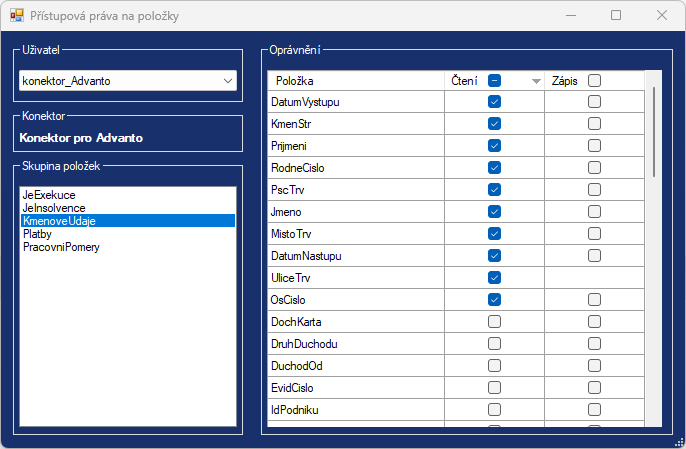Screen dimensions: 686x449
Task: Uncheck Čtení for DatumNastupu
Action: tap(494, 256)
